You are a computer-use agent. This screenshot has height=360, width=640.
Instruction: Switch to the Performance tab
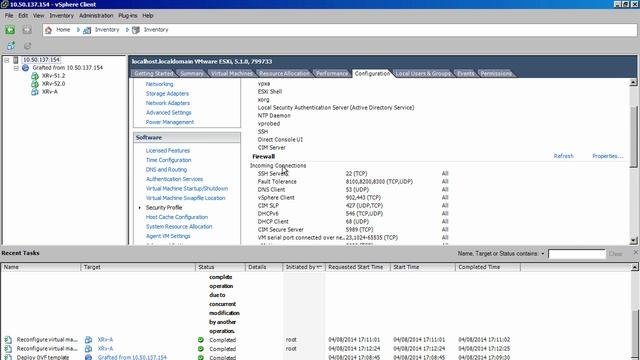(332, 73)
